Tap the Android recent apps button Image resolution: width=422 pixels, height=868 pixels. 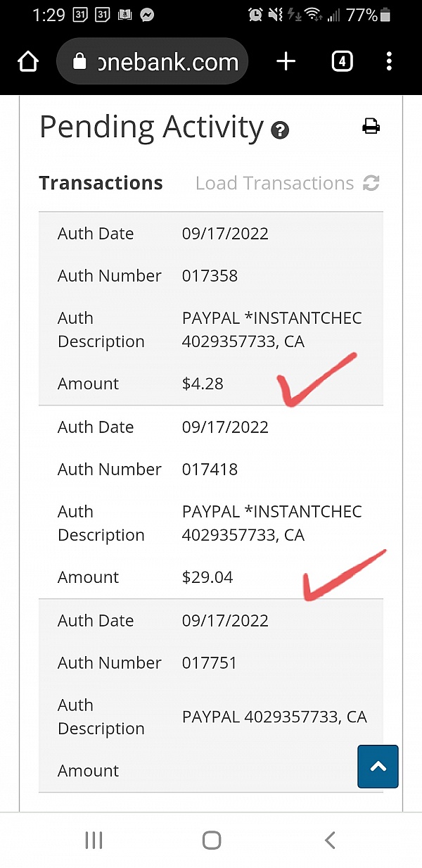click(94, 840)
